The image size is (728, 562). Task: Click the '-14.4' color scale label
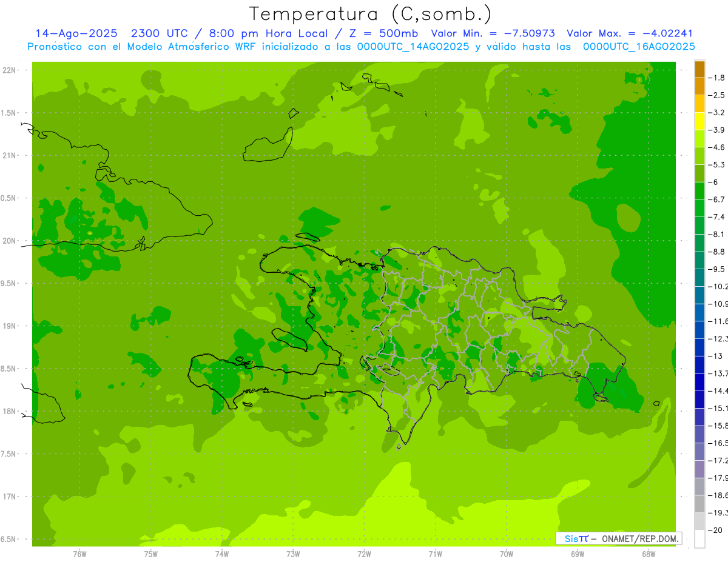click(x=718, y=390)
